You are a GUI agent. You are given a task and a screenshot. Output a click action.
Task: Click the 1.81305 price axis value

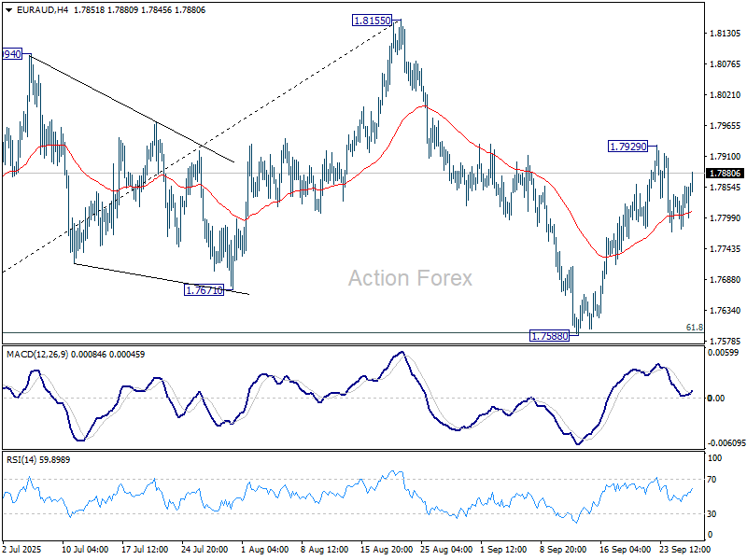(x=725, y=34)
